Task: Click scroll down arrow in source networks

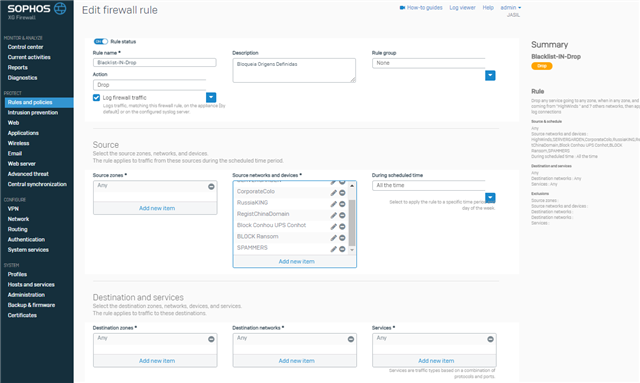Action: [352, 249]
